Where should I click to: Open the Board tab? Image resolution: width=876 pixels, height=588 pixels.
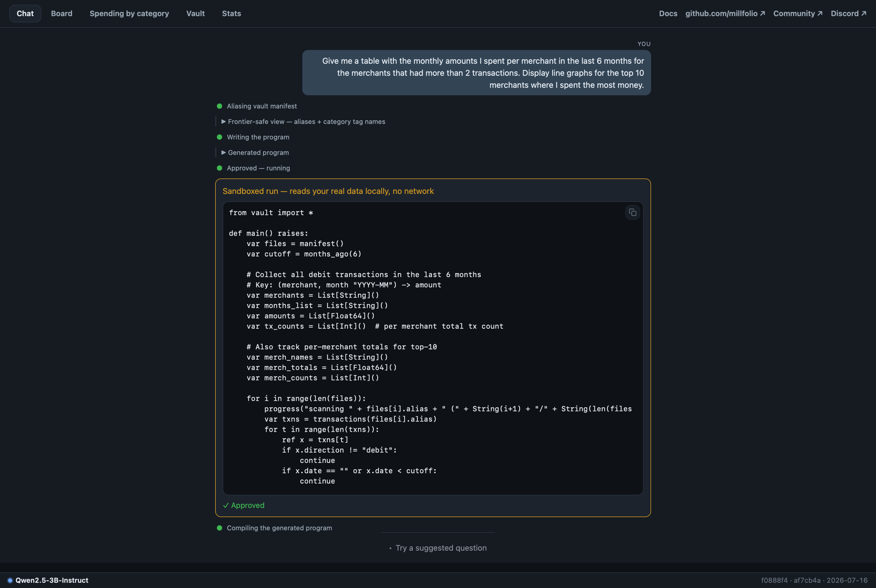62,14
